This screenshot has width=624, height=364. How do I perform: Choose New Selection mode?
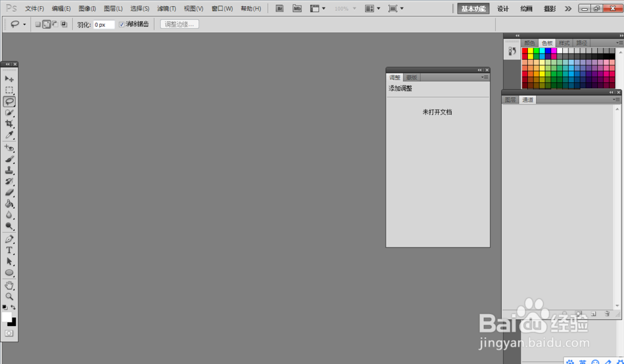tap(38, 24)
